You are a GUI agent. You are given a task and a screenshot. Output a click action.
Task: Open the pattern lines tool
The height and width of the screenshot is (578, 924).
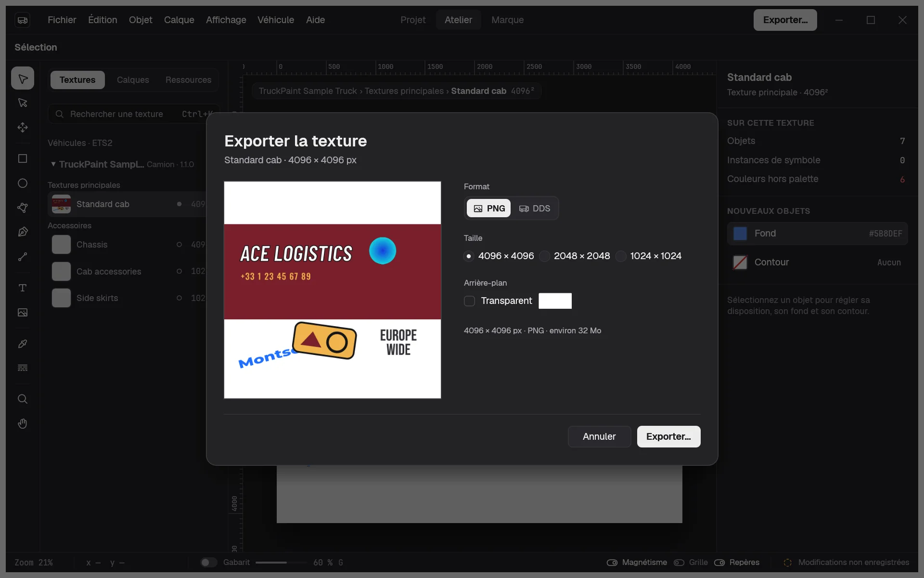pyautogui.click(x=23, y=368)
